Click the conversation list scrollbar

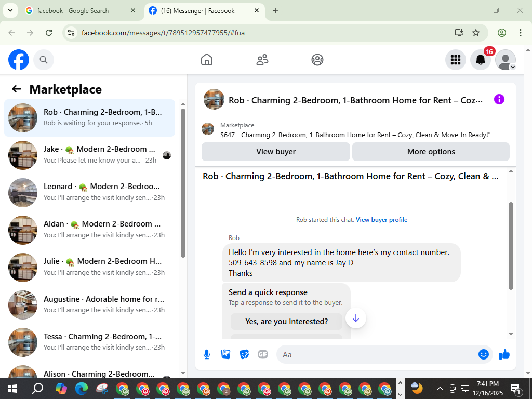[x=183, y=183]
